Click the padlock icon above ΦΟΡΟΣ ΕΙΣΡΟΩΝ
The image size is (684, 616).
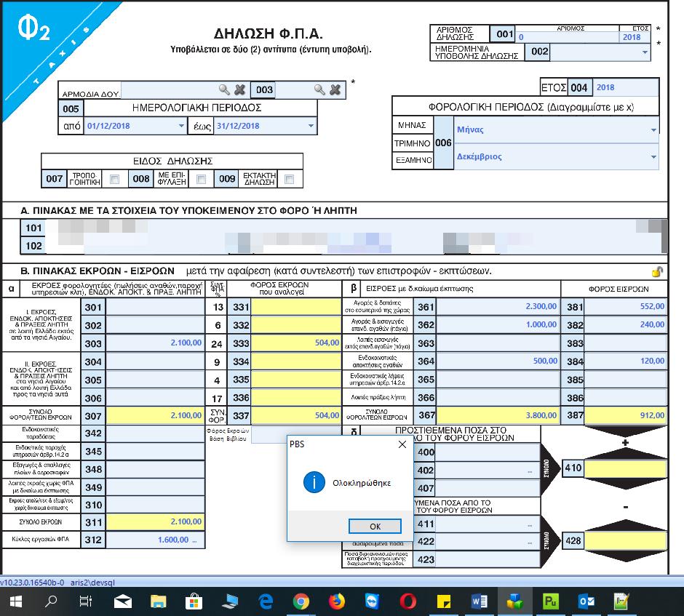coord(657,271)
